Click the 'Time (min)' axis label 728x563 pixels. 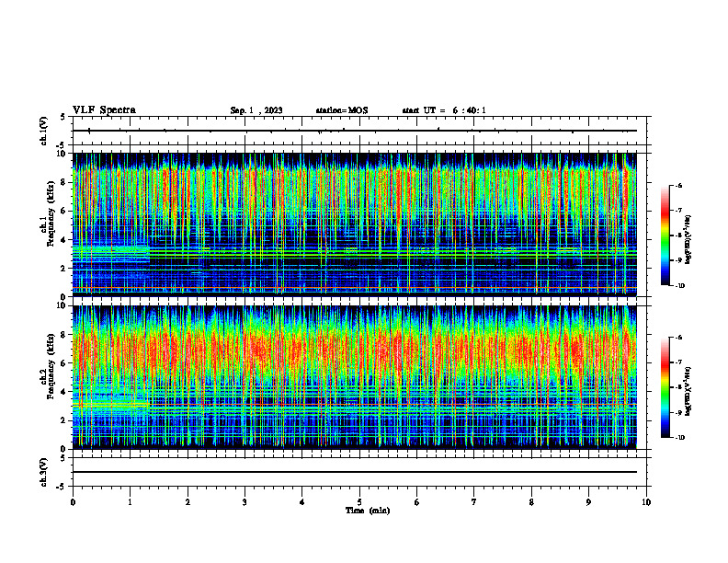point(368,511)
